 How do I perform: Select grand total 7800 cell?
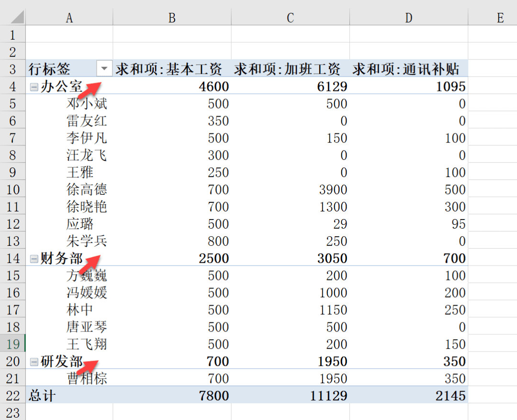click(172, 395)
